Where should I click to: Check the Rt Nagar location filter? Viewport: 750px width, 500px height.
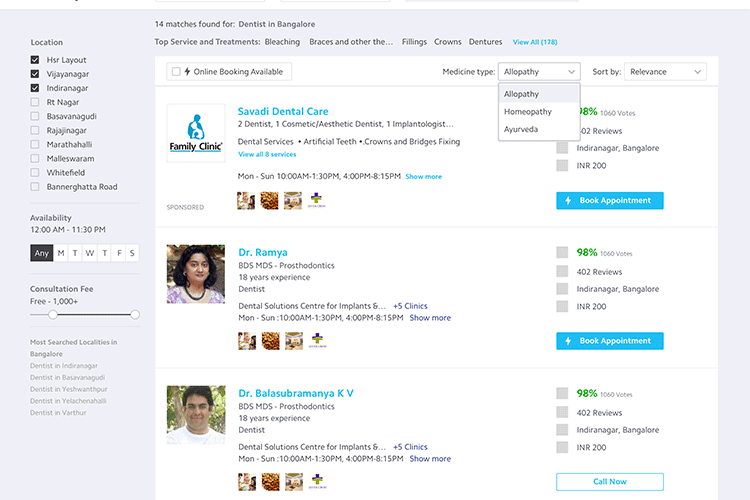tap(36, 102)
